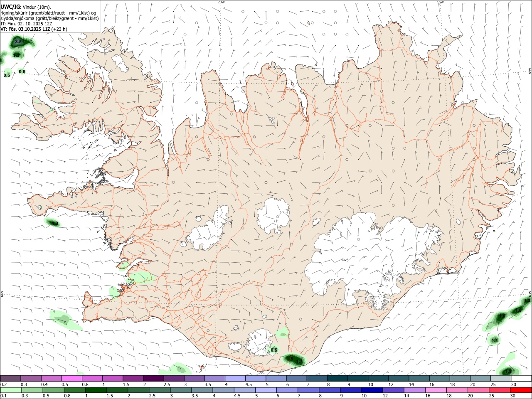532x399 pixels.
Task: Select the palest green 0.1 rain legend swatch
Action: [11, 390]
